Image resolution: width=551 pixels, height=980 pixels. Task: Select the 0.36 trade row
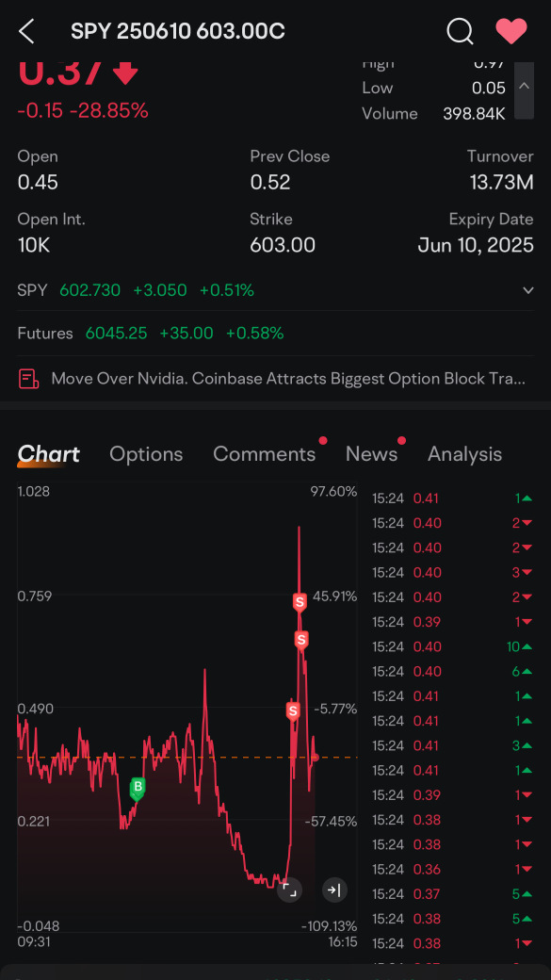pyautogui.click(x=452, y=870)
